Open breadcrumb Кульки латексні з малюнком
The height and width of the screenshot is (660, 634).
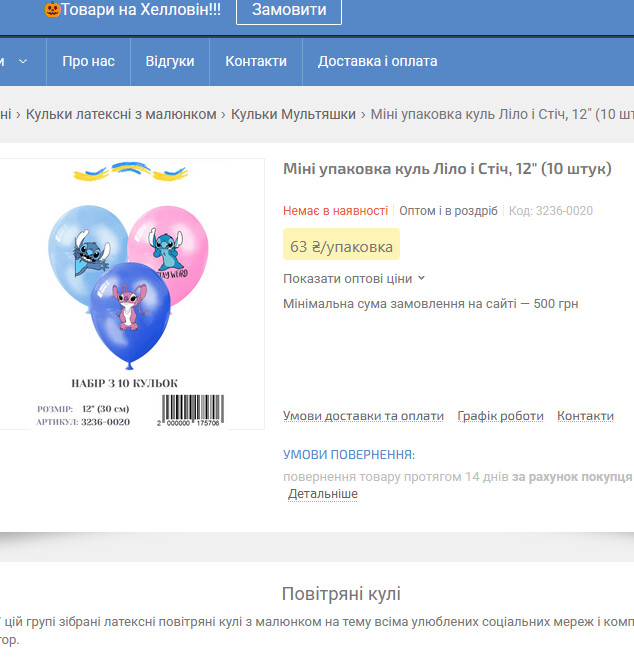click(x=121, y=115)
